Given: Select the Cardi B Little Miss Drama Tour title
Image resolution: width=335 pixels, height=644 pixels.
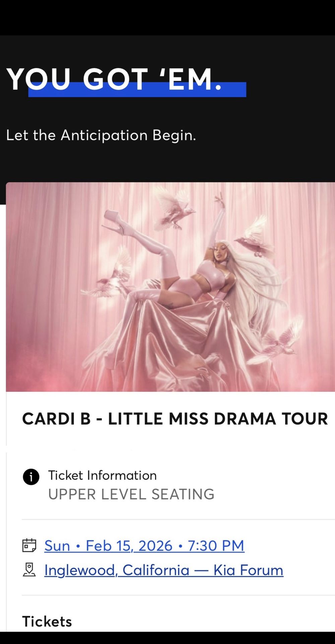Looking at the screenshot, I should click(x=175, y=419).
